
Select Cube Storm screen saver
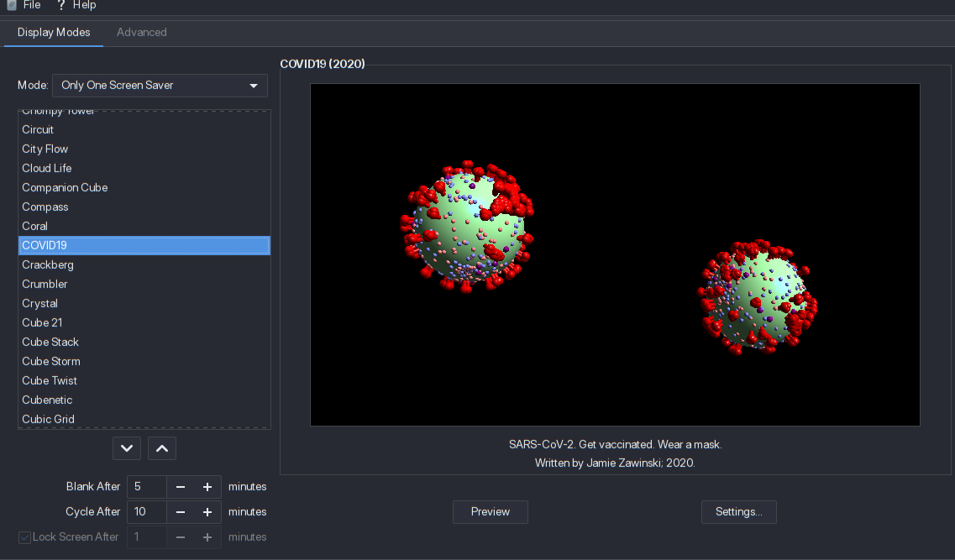(x=144, y=362)
